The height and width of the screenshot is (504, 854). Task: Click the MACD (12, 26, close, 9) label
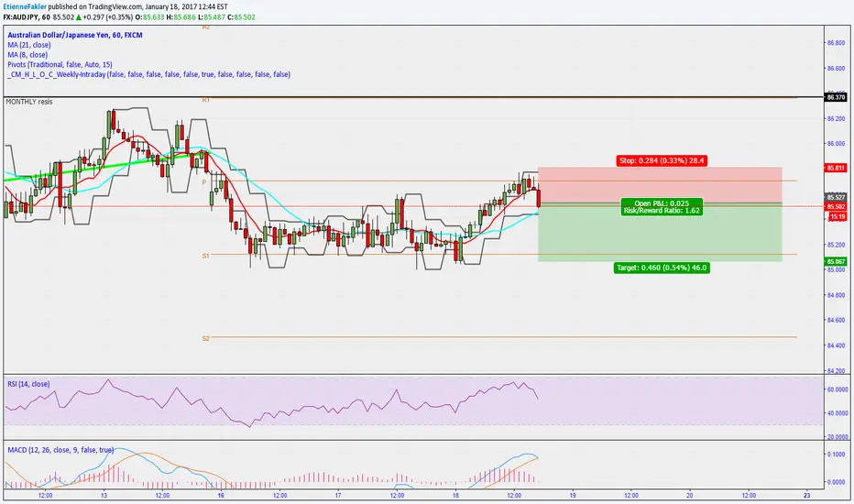click(x=60, y=450)
